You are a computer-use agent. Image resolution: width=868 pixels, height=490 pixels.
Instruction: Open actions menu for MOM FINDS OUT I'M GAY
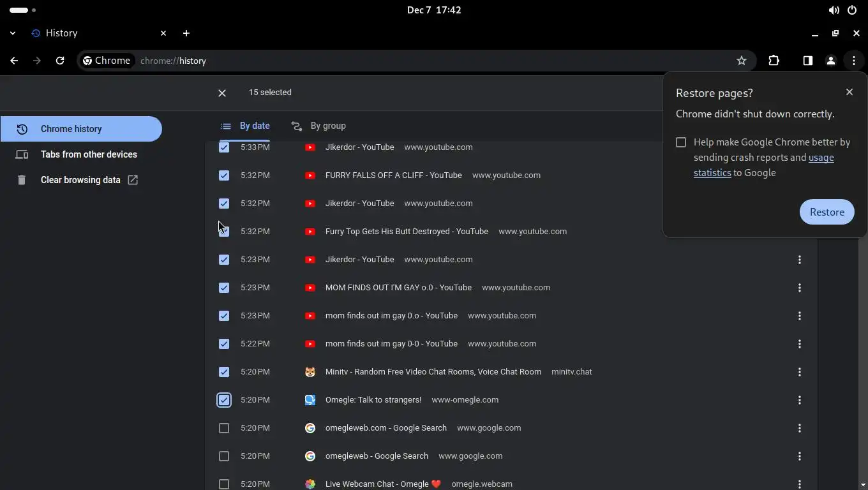800,288
